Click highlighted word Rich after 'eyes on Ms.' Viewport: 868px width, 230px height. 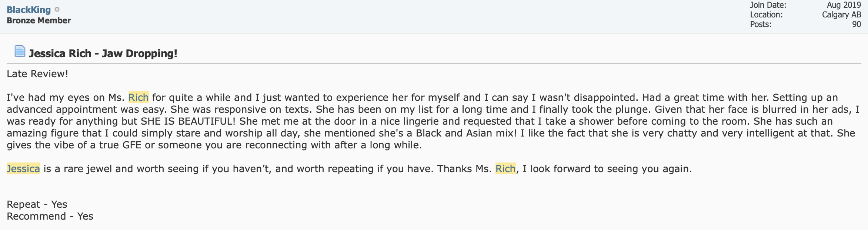138,98
